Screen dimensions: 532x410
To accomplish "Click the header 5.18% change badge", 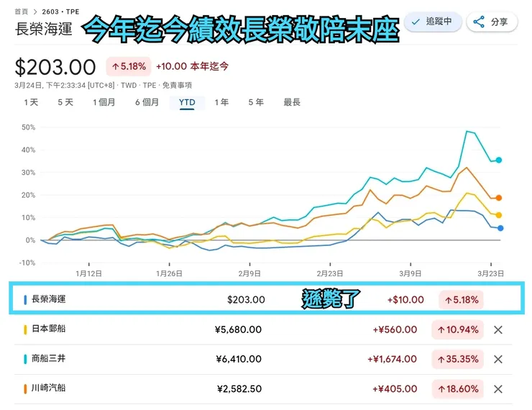I will [x=128, y=66].
